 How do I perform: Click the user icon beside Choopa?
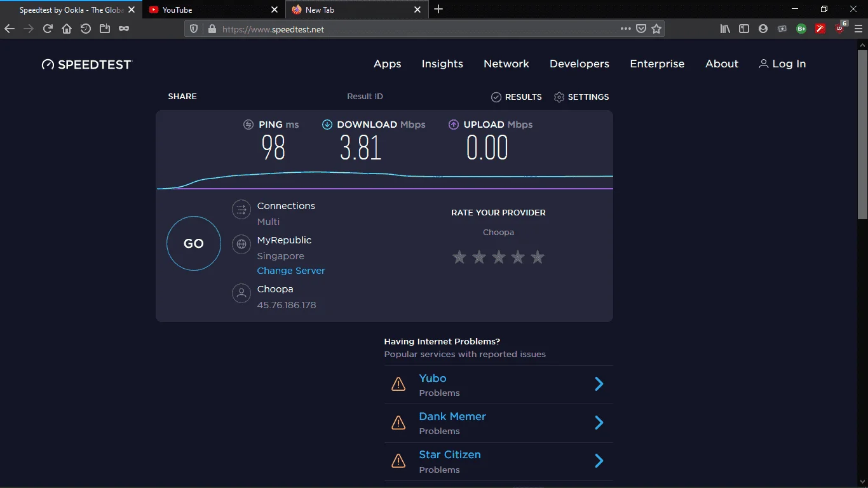point(241,293)
